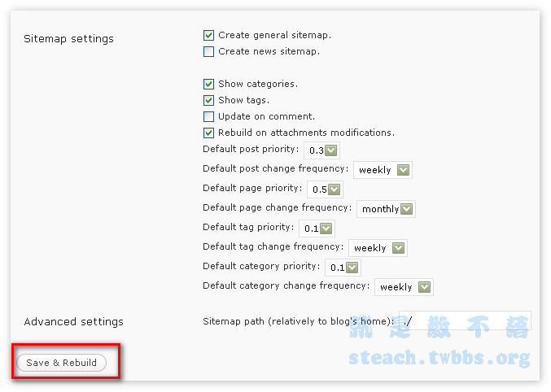Screen dimensions: 551x392
Task: Focus the sitemap path text field
Action: coord(464,321)
